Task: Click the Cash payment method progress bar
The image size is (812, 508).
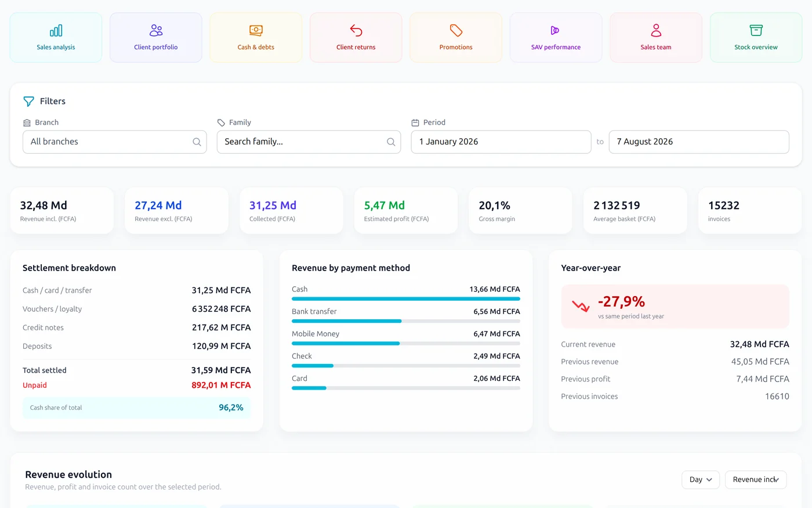Action: pos(406,299)
